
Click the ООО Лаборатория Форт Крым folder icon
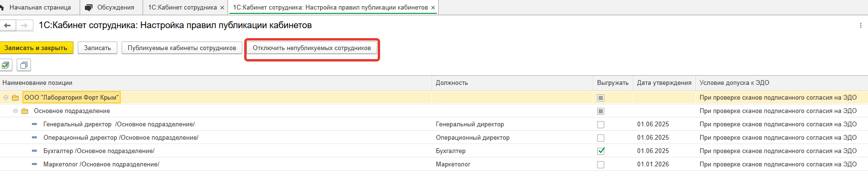click(15, 98)
